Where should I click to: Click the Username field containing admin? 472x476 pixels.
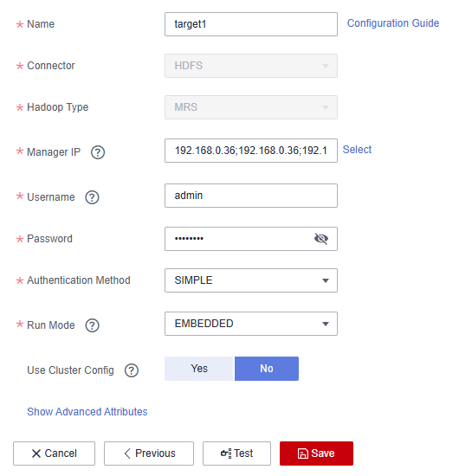coord(251,196)
